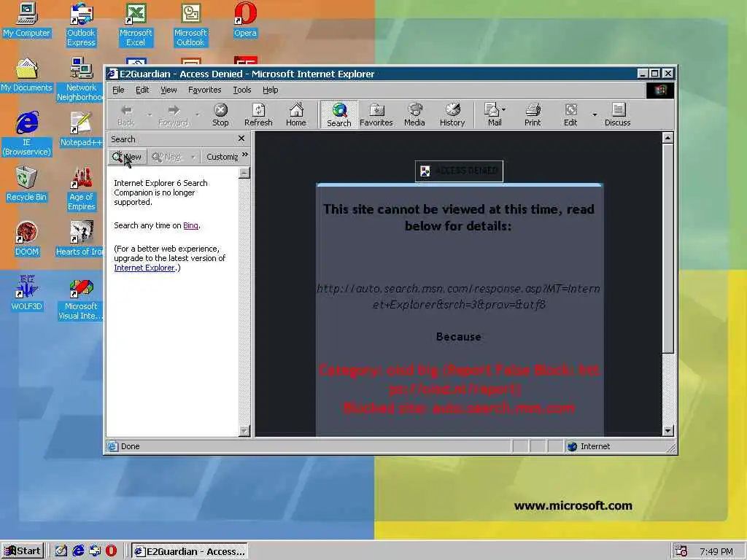This screenshot has width=747, height=560.
Task: Open the Media pane
Action: 414,115
